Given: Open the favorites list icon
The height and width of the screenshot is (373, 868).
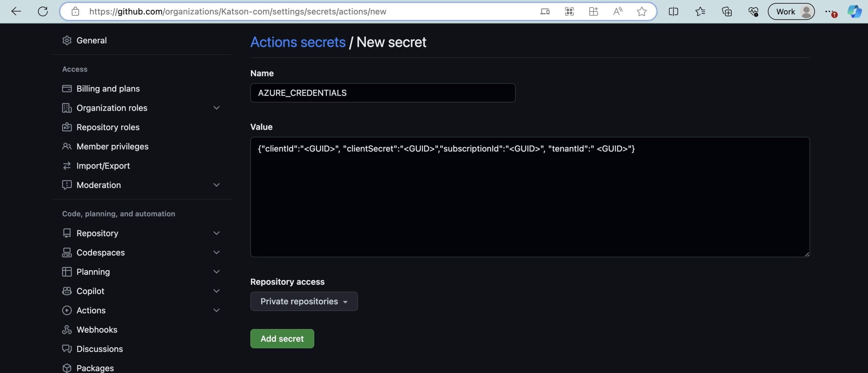Looking at the screenshot, I should (x=700, y=12).
